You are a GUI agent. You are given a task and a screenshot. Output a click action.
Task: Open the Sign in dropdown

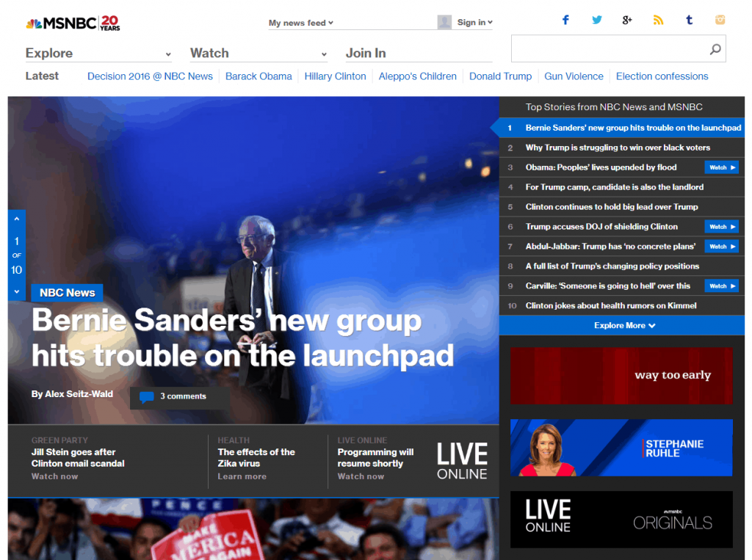(475, 22)
